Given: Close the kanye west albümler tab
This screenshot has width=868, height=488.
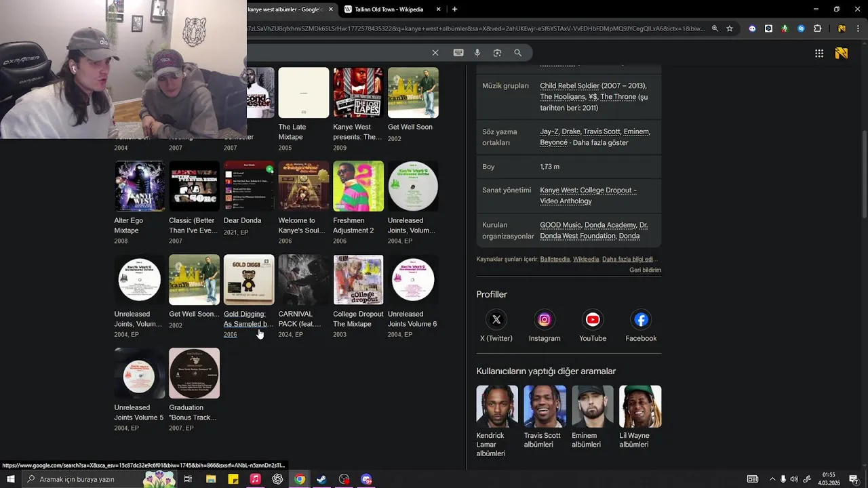Looking at the screenshot, I should point(331,9).
